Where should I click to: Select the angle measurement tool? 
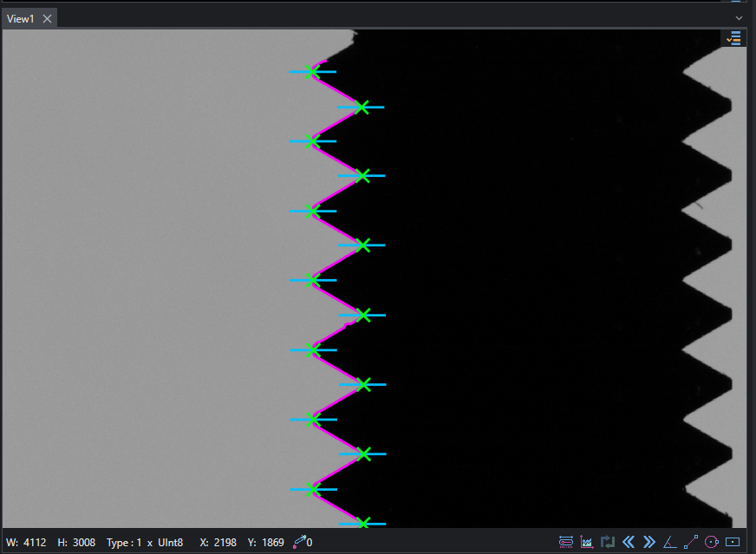(669, 542)
